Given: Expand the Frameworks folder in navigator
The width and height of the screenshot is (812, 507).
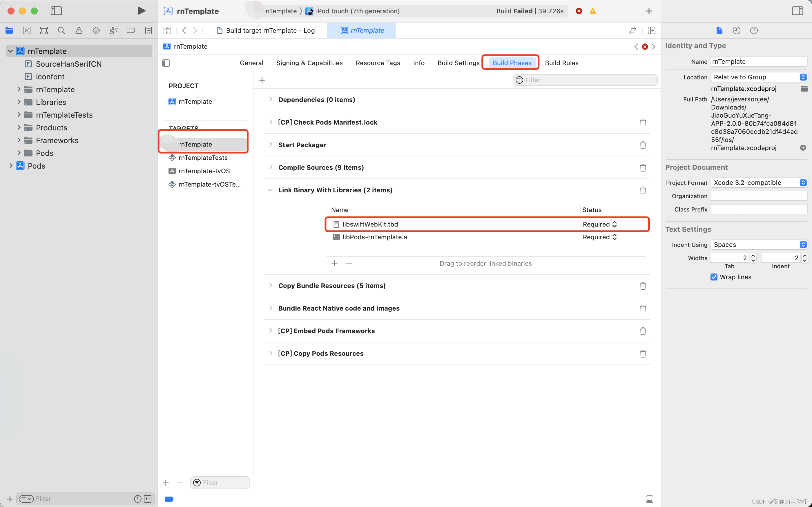Looking at the screenshot, I should [x=19, y=140].
